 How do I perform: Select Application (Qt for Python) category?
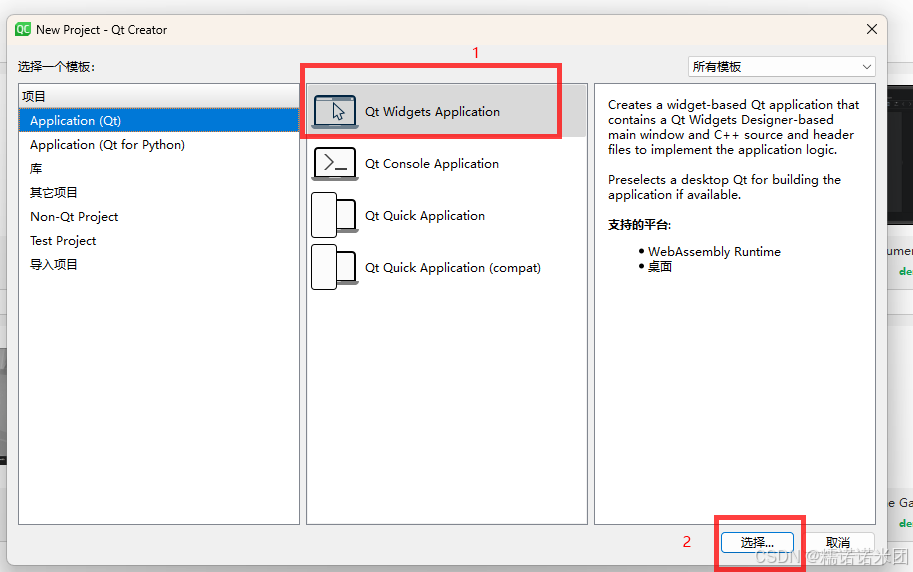pos(159,144)
